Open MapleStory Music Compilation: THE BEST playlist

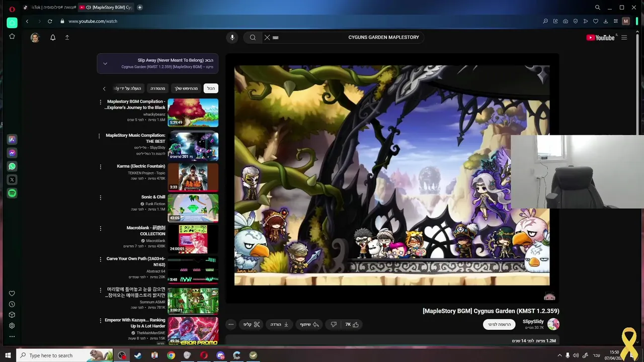[x=193, y=145]
